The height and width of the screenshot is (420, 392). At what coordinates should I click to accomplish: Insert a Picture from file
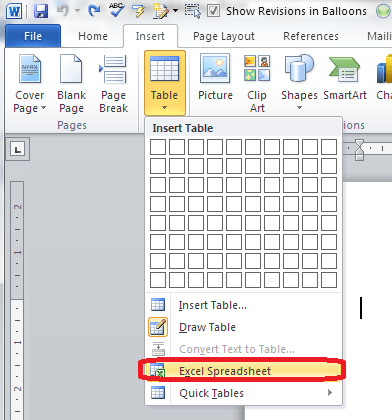pyautogui.click(x=215, y=78)
